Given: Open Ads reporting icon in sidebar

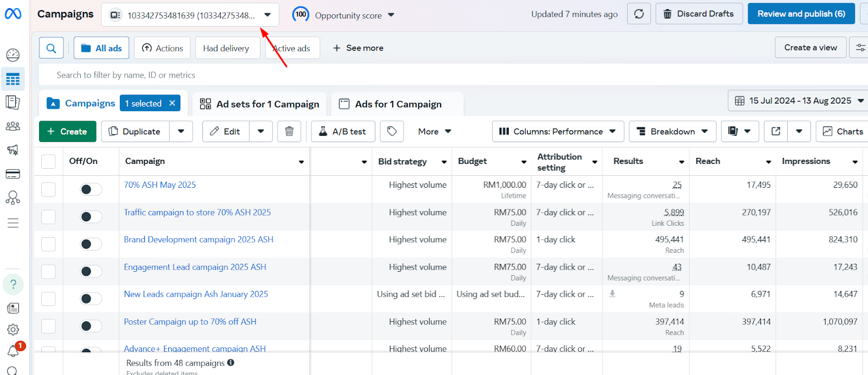Looking at the screenshot, I should [x=13, y=103].
